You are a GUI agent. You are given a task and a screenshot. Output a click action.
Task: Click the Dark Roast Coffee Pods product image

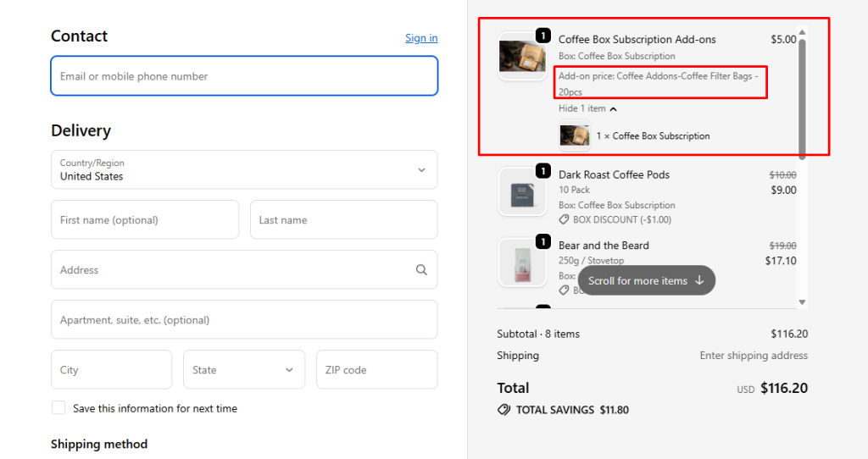click(521, 191)
